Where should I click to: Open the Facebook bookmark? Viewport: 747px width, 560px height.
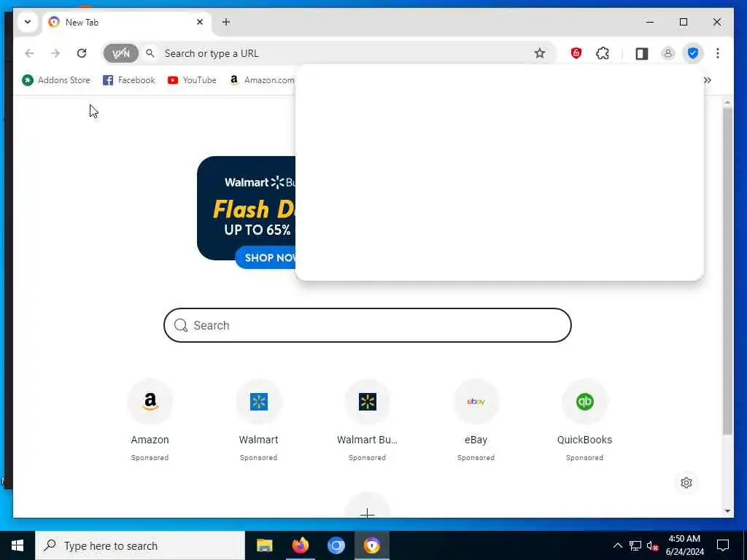point(129,80)
